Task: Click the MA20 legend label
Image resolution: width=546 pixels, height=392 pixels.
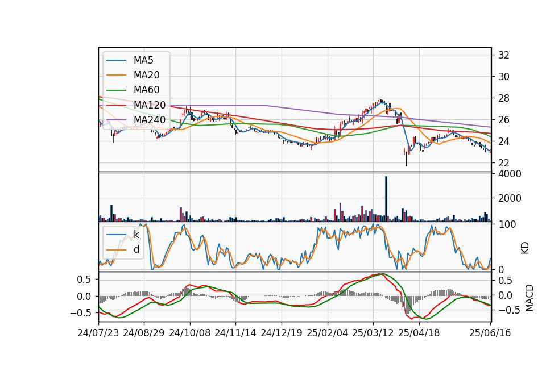Action: click(x=147, y=75)
